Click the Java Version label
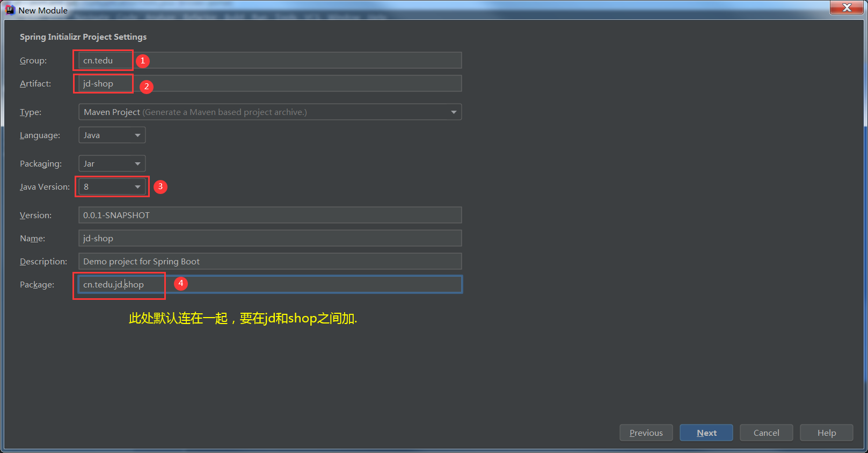The width and height of the screenshot is (868, 453). point(45,186)
